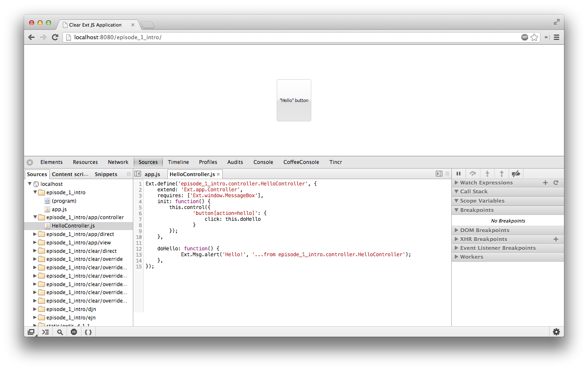Toggle pretty print curly braces button
The image size is (588, 370).
(88, 332)
